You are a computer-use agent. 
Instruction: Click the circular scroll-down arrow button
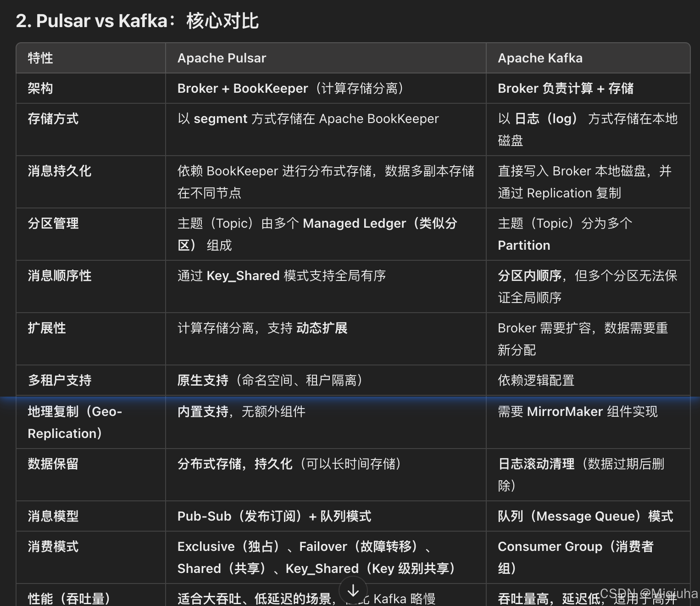353,590
